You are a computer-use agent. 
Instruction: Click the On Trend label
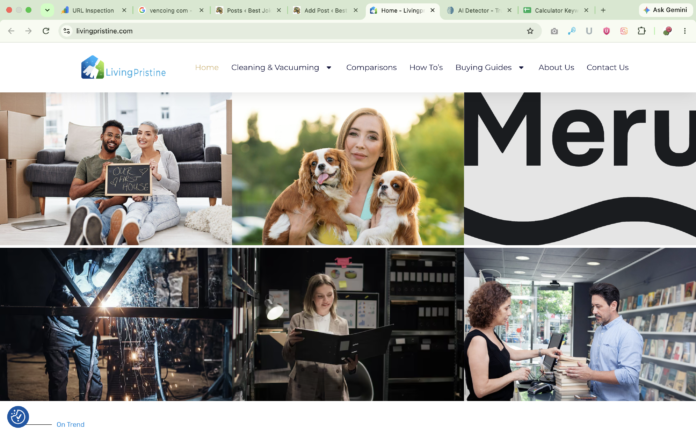tap(70, 425)
